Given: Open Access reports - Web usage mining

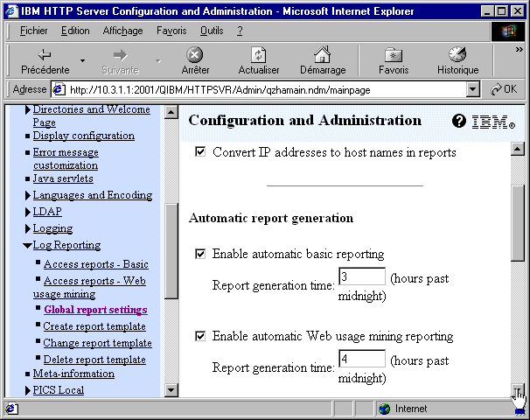Looking at the screenshot, I should (89, 288).
